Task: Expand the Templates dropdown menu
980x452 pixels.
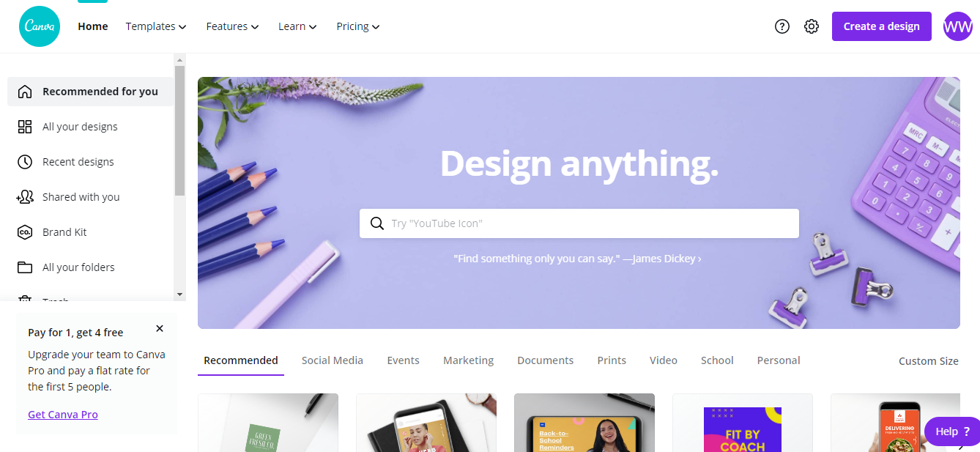Action: point(156,26)
